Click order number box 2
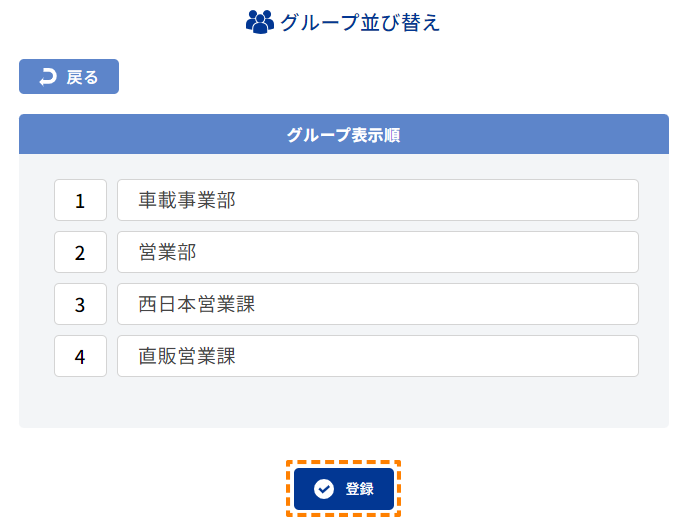686x525 pixels. pyautogui.click(x=80, y=252)
